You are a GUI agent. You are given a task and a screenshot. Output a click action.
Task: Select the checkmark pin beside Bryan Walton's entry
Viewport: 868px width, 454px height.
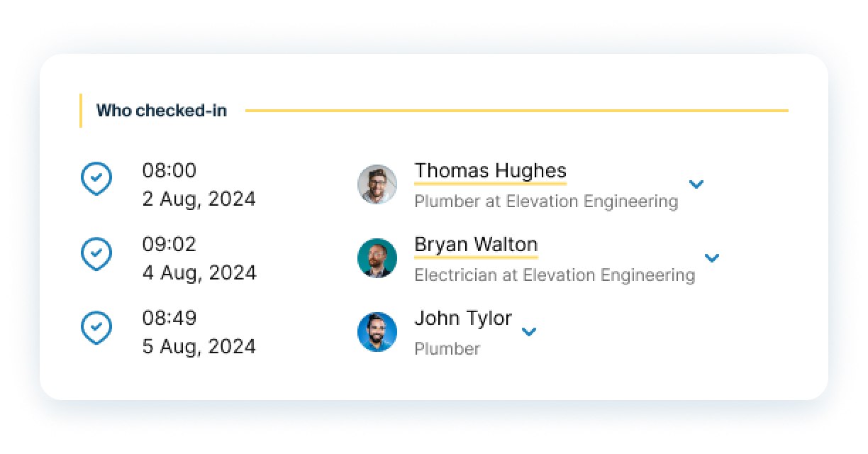(x=96, y=253)
